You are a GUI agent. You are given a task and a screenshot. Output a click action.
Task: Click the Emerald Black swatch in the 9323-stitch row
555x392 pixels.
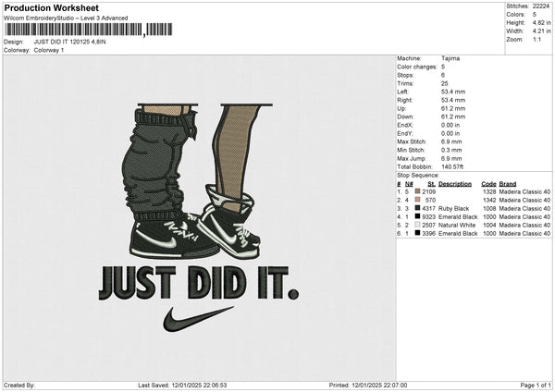click(417, 216)
